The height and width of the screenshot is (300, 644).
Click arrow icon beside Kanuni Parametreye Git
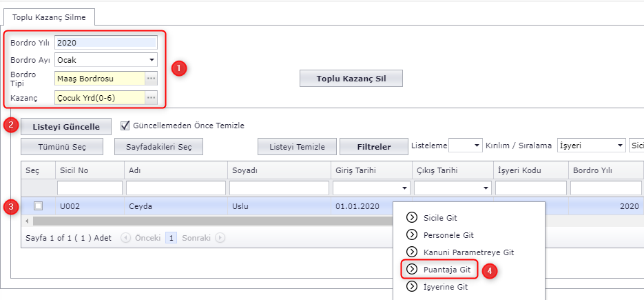point(413,252)
